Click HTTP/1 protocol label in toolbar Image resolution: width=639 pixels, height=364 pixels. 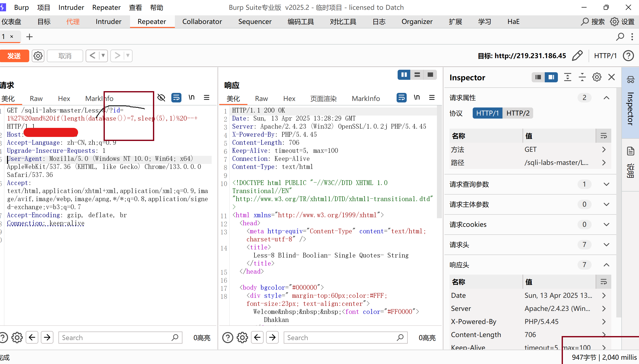(605, 56)
